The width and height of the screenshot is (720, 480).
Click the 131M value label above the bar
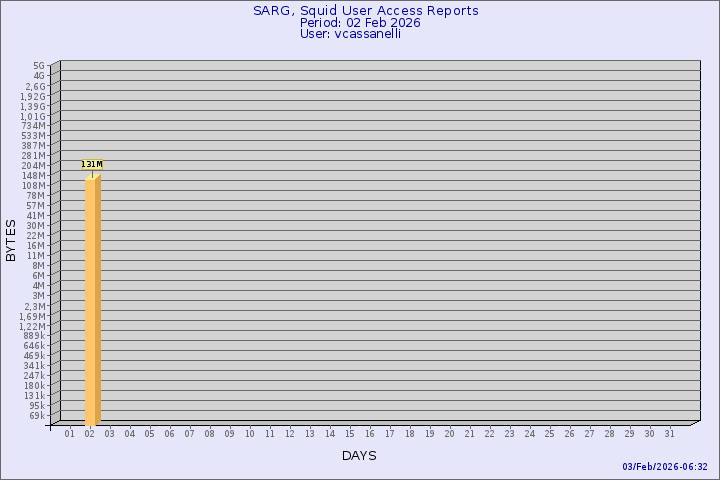pos(92,164)
